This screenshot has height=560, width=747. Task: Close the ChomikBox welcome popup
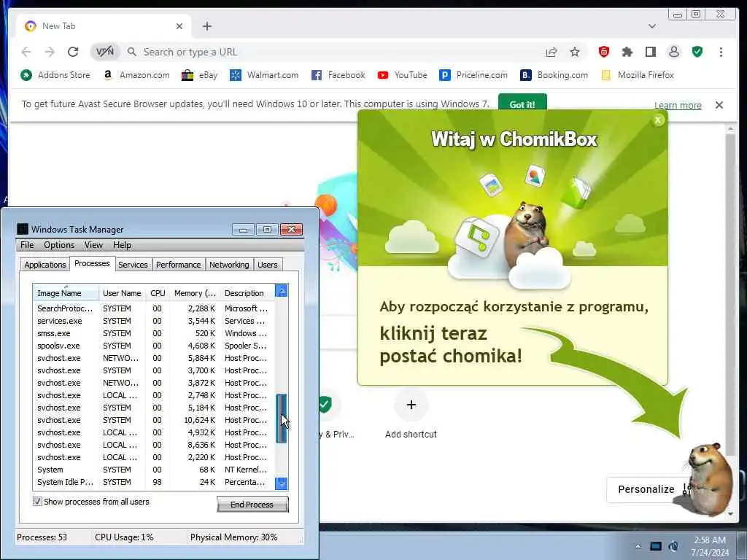[658, 120]
